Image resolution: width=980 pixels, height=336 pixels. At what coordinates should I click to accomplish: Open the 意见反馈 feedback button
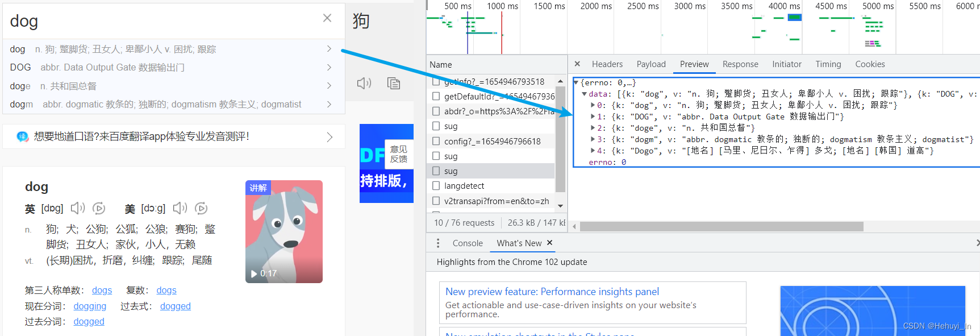[399, 154]
